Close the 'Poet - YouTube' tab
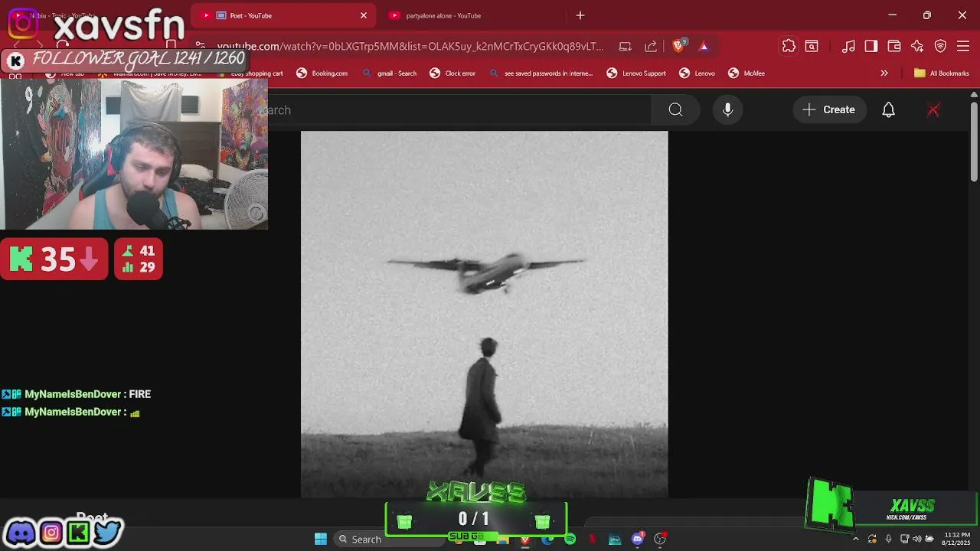Screen dimensions: 980x551 (364, 15)
